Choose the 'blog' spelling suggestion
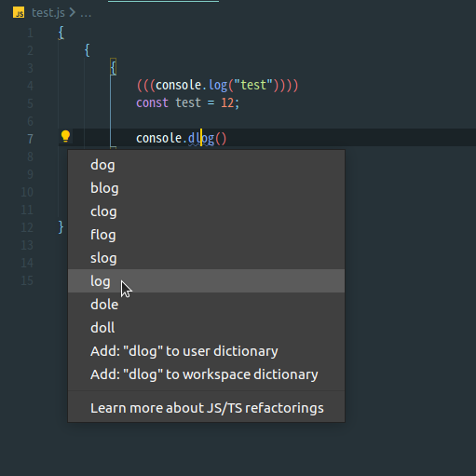 pos(206,188)
